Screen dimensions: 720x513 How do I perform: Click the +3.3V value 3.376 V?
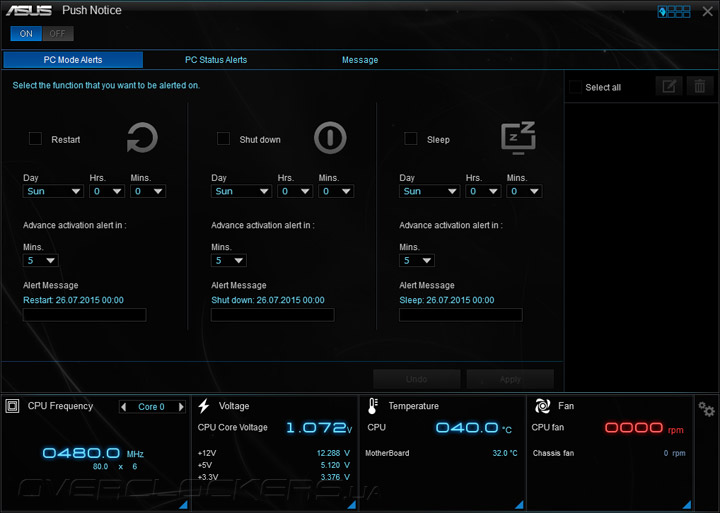[335, 477]
